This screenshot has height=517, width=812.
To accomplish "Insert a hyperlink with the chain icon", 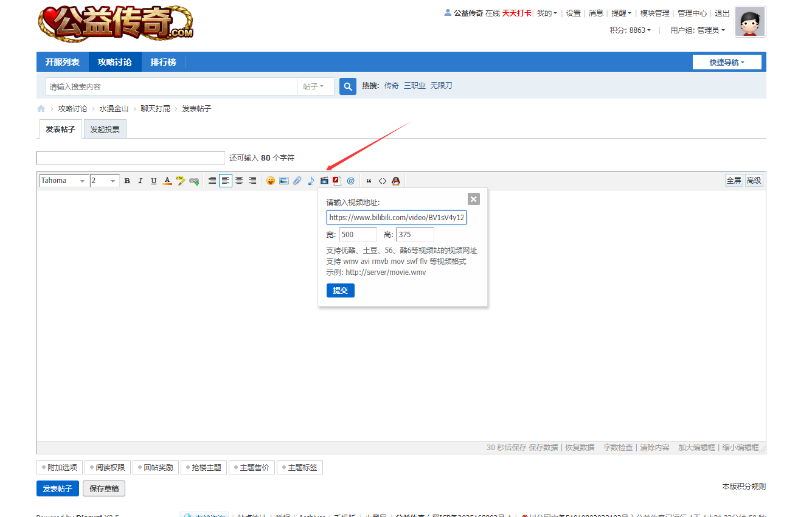I will (193, 180).
